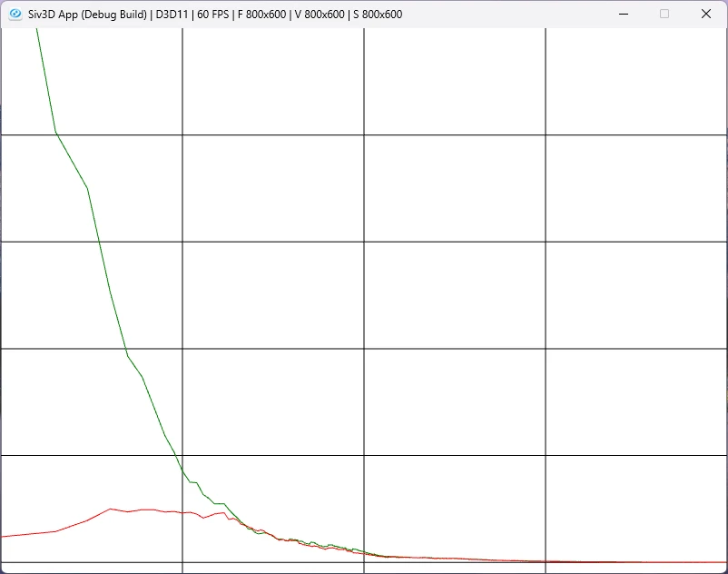Click the flat red tail right of the last vertical gridline
The width and height of the screenshot is (728, 574).
click(636, 561)
